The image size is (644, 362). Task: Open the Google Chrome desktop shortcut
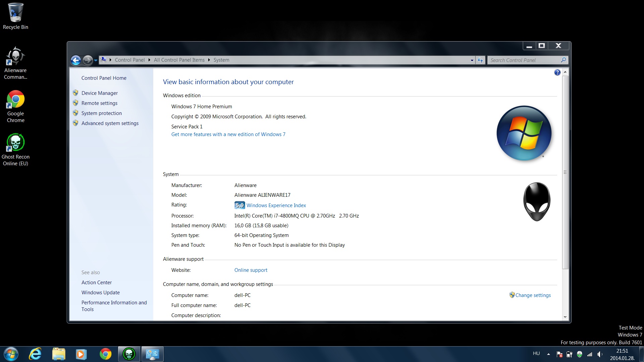15,106
